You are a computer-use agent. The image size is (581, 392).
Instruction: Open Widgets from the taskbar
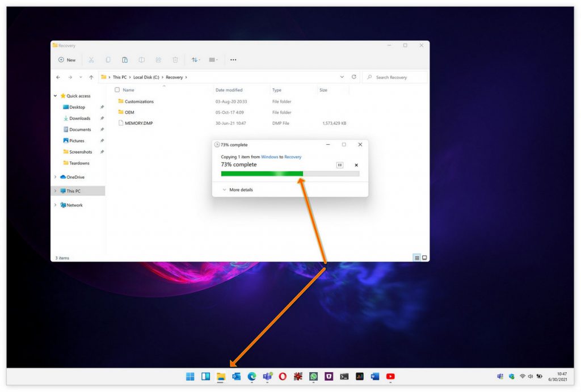[205, 377]
